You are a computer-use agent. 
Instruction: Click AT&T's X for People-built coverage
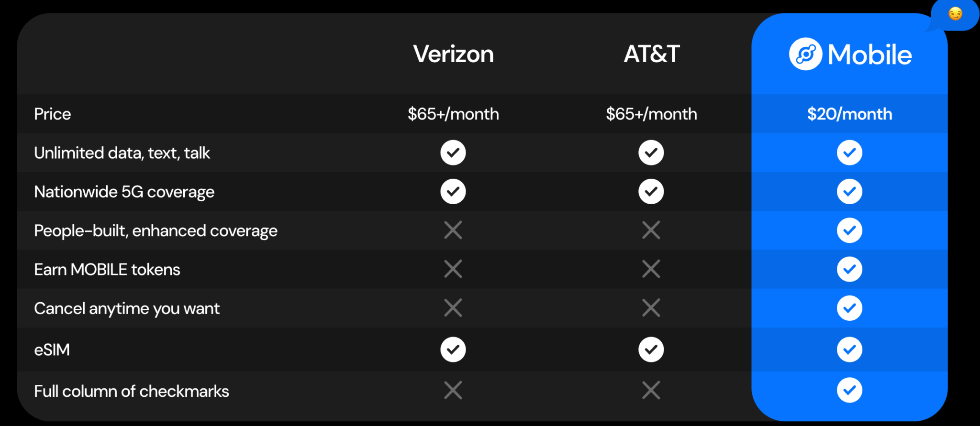pyautogui.click(x=651, y=230)
